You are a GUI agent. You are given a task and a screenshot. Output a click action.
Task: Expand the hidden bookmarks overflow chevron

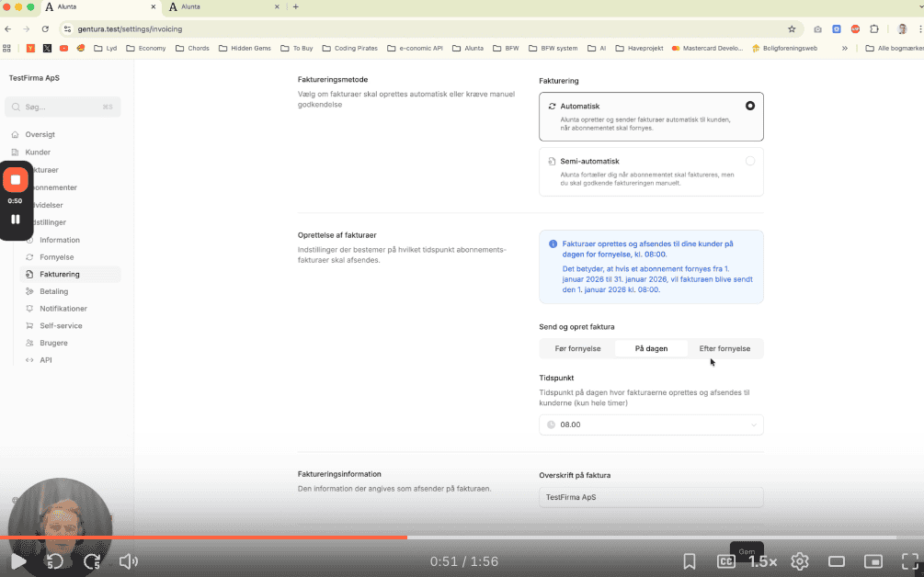pos(845,48)
